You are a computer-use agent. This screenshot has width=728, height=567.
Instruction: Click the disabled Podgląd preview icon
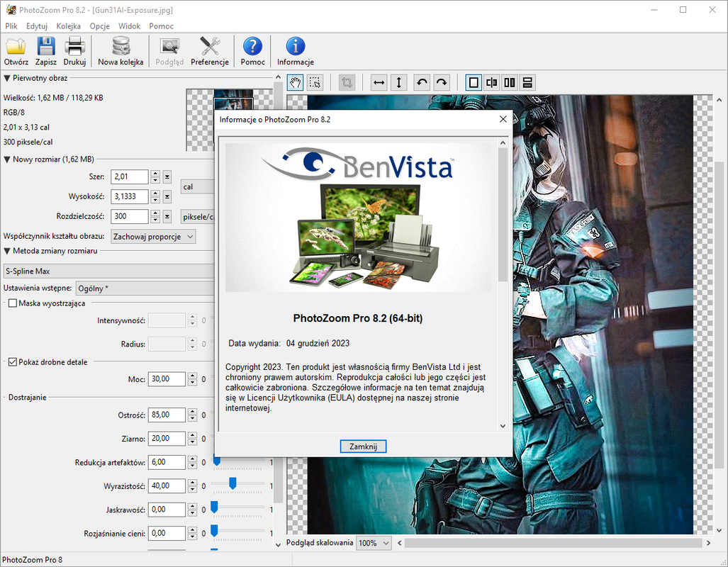169,51
